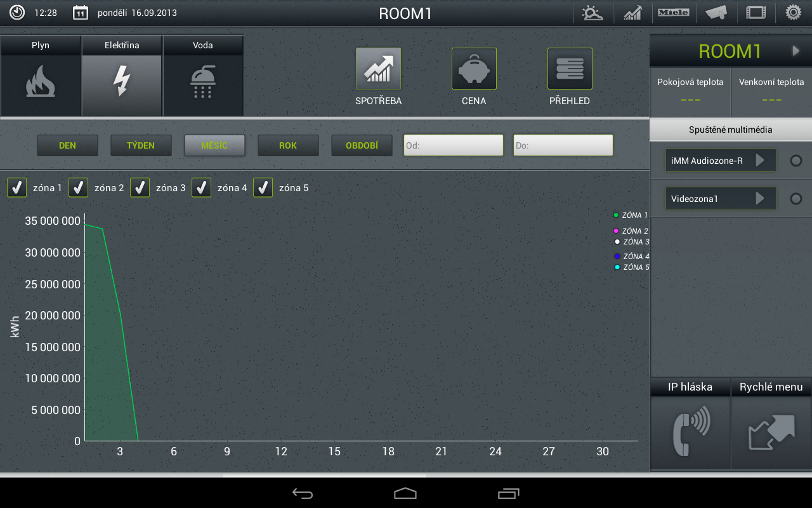Click the ZÓNA 2 magenta legend dot
Screen dimensions: 812x508
coord(616,231)
